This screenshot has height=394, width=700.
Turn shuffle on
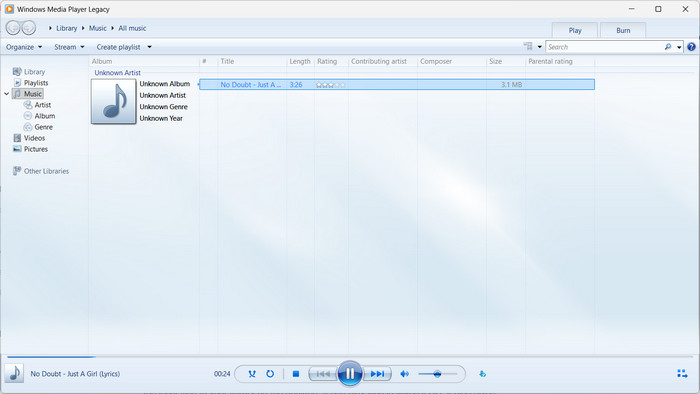(252, 374)
